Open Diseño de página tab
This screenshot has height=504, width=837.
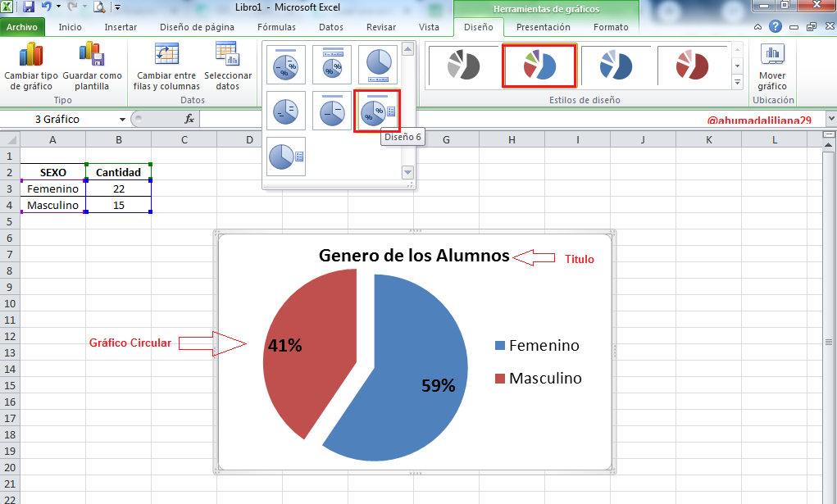197,27
